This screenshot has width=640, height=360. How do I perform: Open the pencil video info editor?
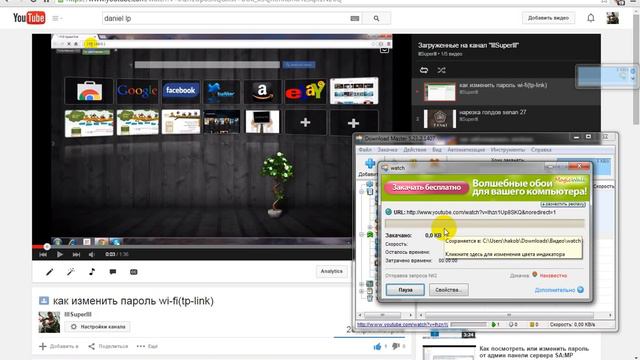tap(49, 272)
